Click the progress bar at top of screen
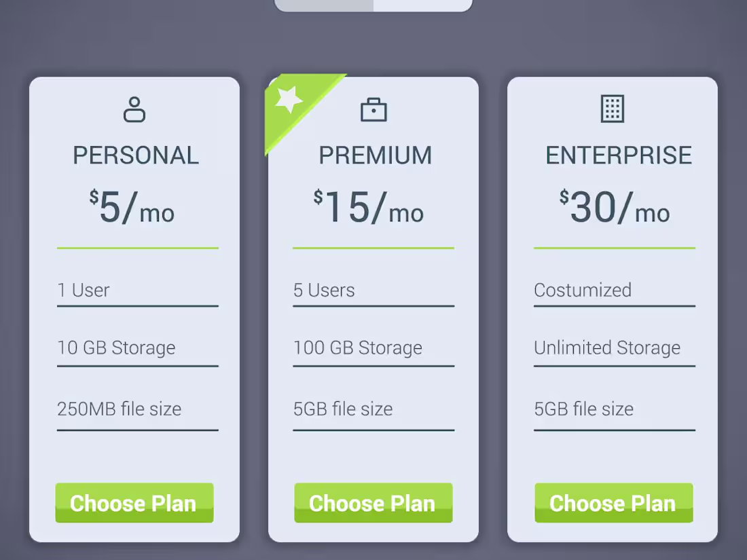The width and height of the screenshot is (747, 560). (x=373, y=4)
